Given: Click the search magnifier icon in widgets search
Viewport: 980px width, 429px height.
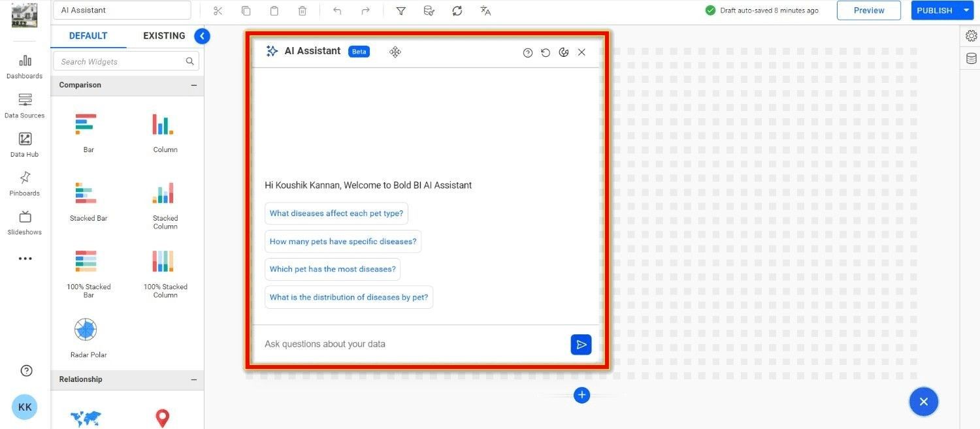Looking at the screenshot, I should tap(189, 61).
